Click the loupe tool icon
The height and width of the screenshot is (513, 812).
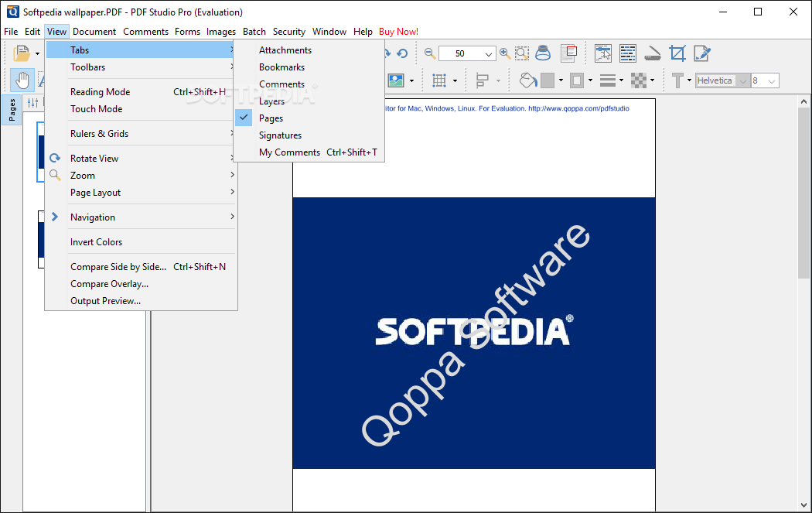543,53
